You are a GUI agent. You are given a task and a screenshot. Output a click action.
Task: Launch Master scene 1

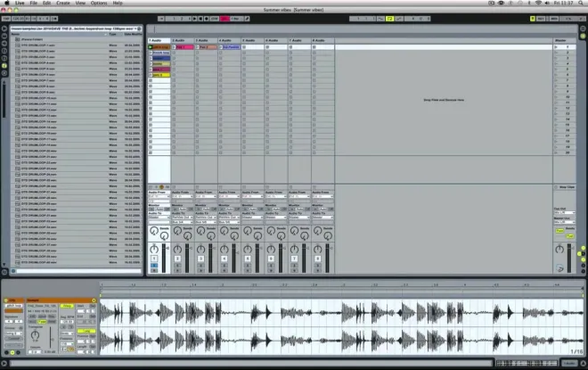[x=556, y=47]
